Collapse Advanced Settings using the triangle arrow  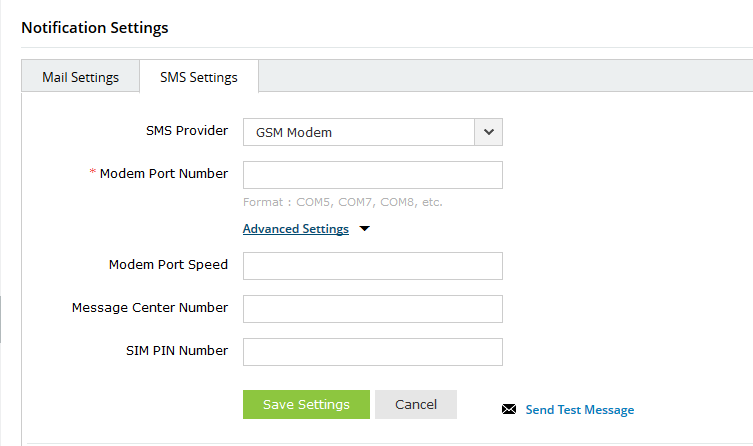tap(364, 229)
